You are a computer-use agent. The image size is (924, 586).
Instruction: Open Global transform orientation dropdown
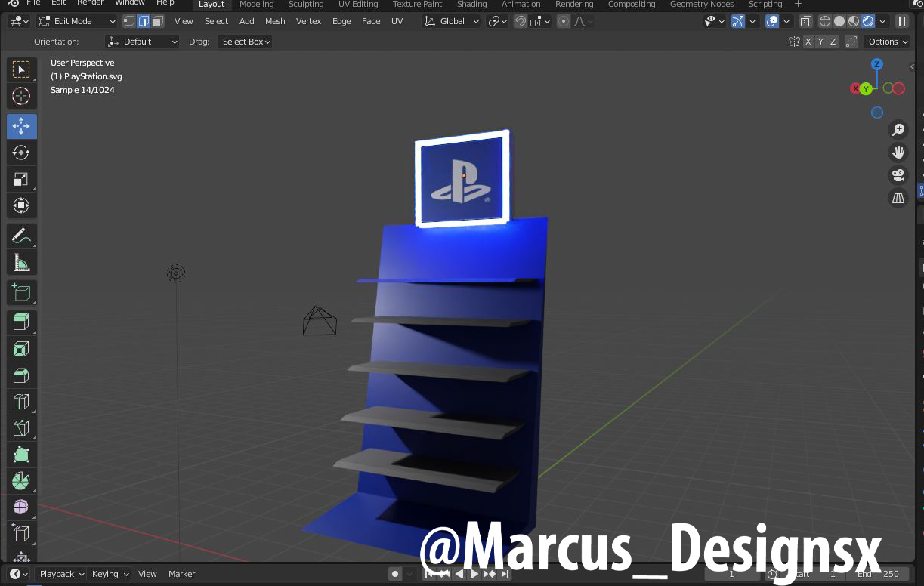[x=452, y=21]
